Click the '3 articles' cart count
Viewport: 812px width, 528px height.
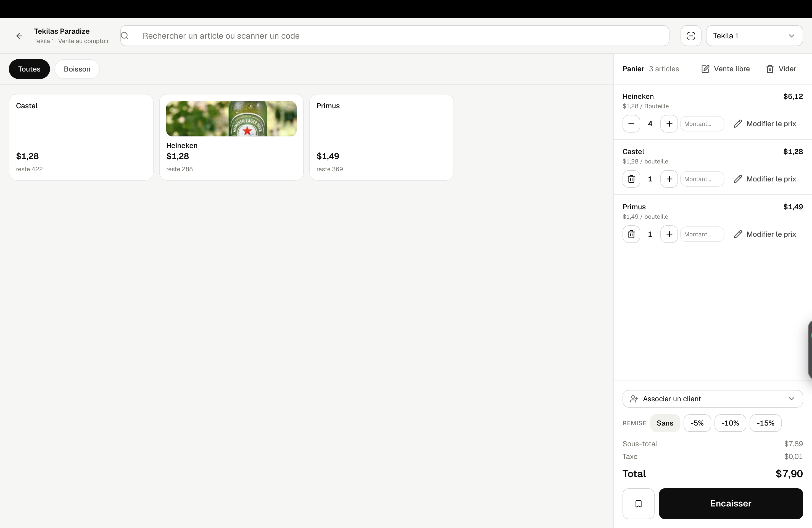tap(664, 69)
